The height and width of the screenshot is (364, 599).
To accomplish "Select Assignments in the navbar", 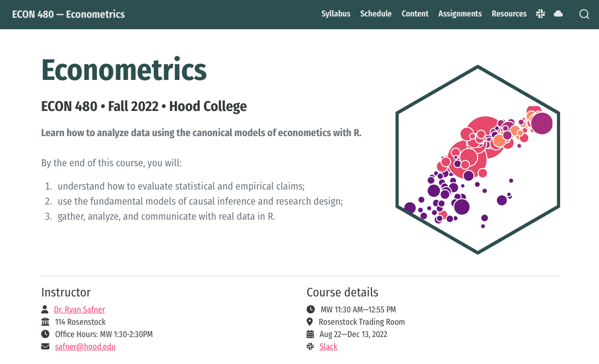I will pos(460,14).
